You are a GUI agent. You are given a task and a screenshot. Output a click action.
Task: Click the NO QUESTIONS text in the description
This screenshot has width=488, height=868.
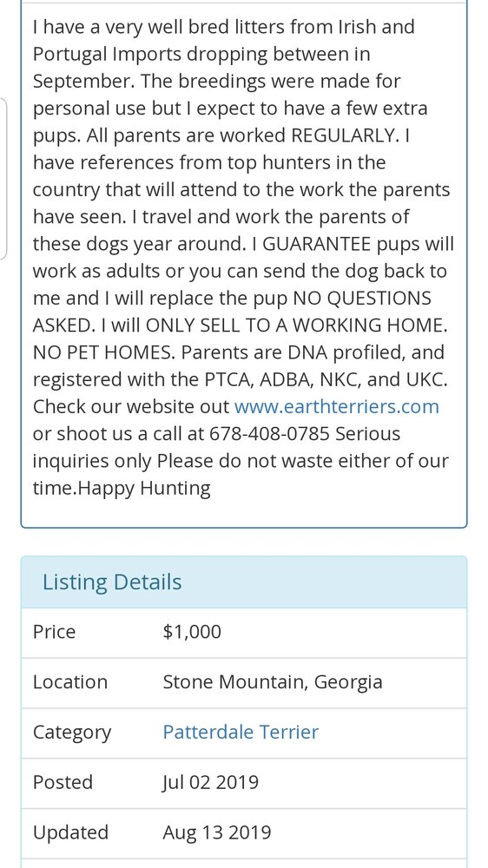tap(362, 299)
